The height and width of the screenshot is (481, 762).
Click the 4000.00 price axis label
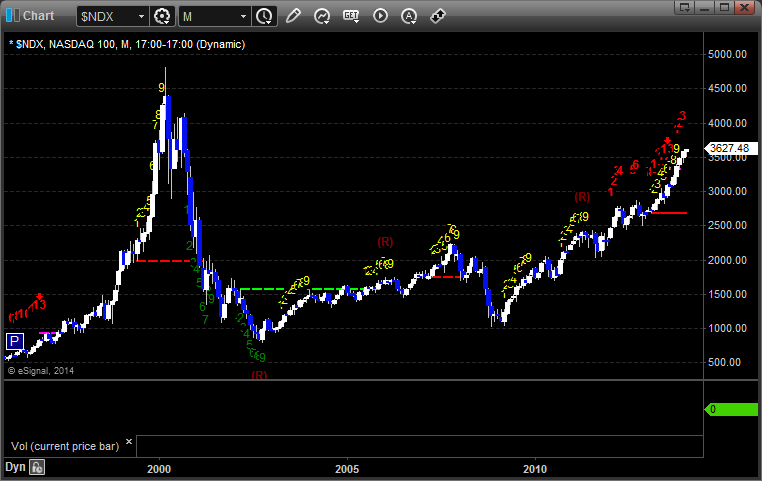coord(727,123)
